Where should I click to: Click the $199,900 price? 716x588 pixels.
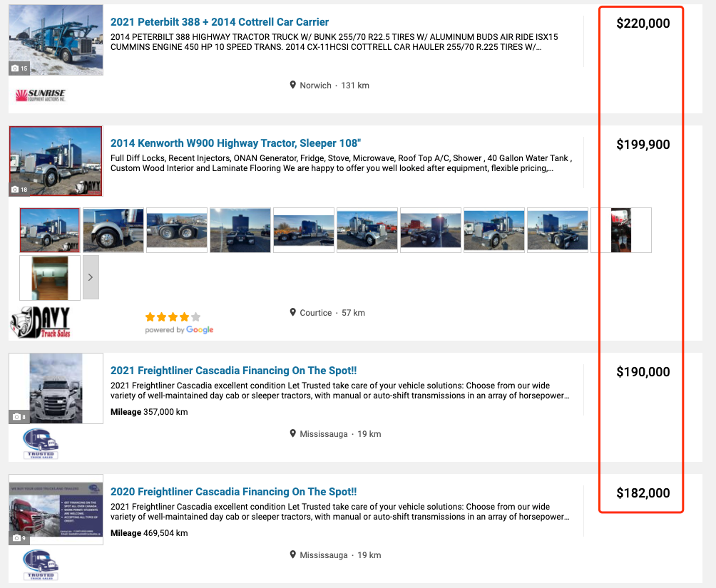(x=643, y=144)
